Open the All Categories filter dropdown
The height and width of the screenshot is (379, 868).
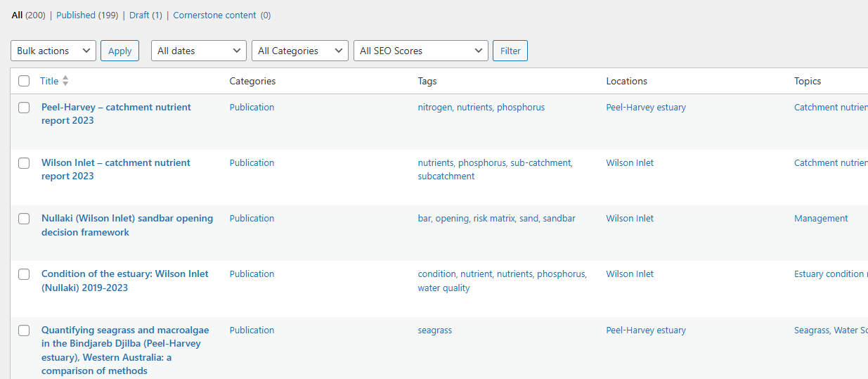click(x=299, y=51)
